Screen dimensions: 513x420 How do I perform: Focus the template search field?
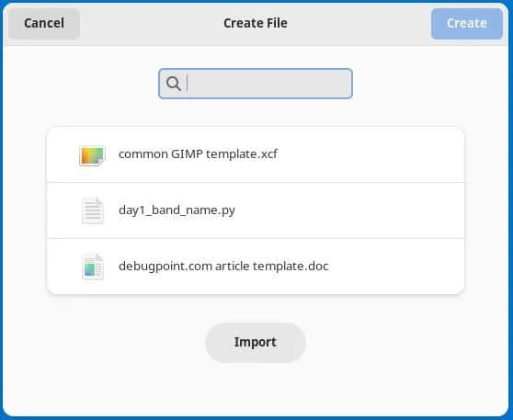pyautogui.click(x=256, y=84)
